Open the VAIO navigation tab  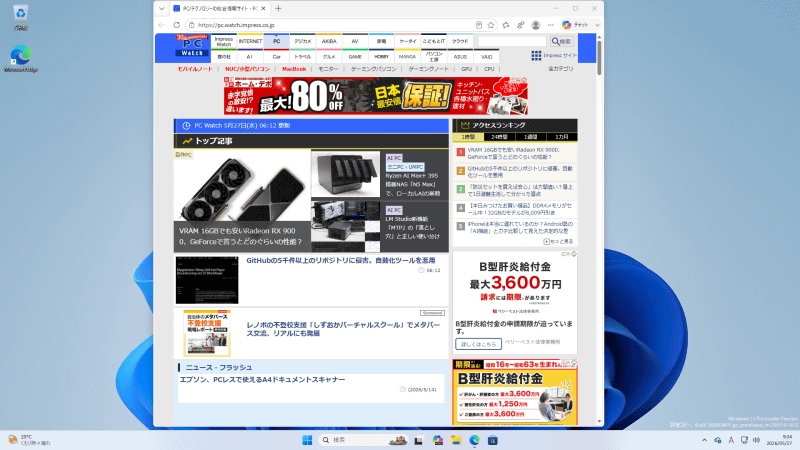[487, 57]
